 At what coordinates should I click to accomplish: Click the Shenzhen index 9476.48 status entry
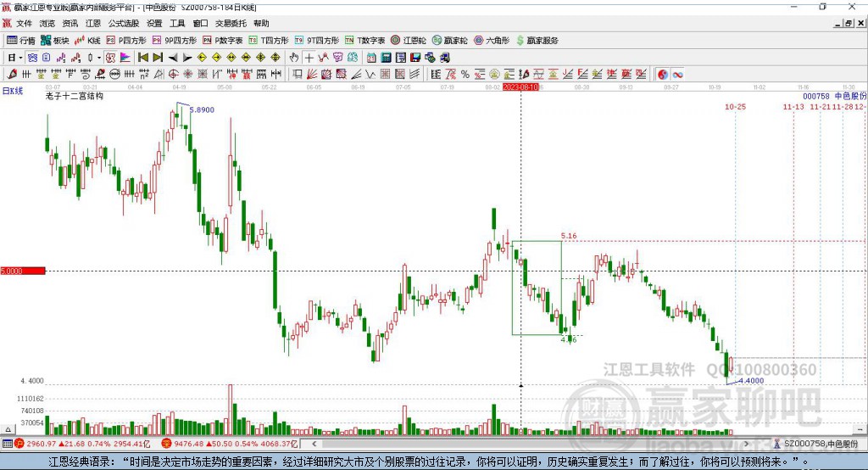[x=230, y=444]
